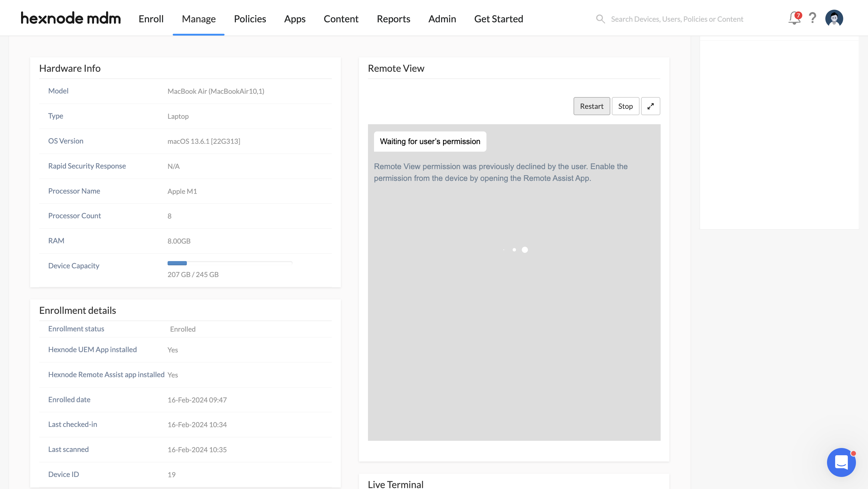
Task: Navigate to the Admin tab
Action: tap(442, 19)
